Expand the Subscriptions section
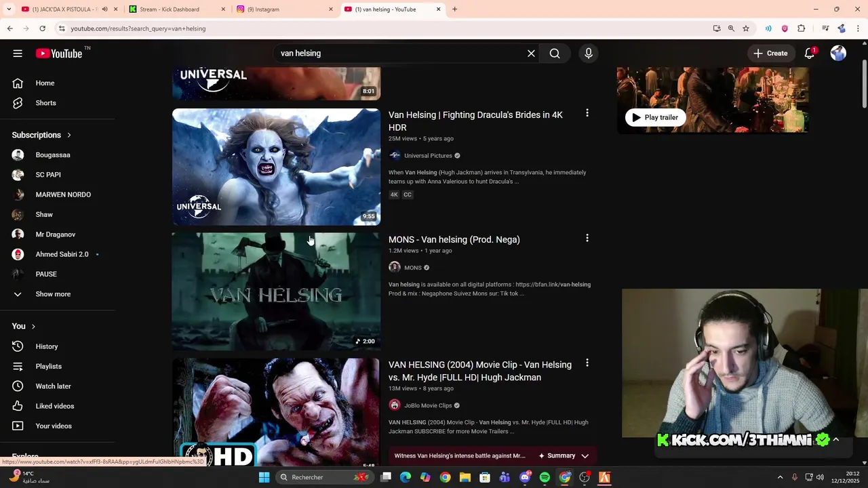 41,135
